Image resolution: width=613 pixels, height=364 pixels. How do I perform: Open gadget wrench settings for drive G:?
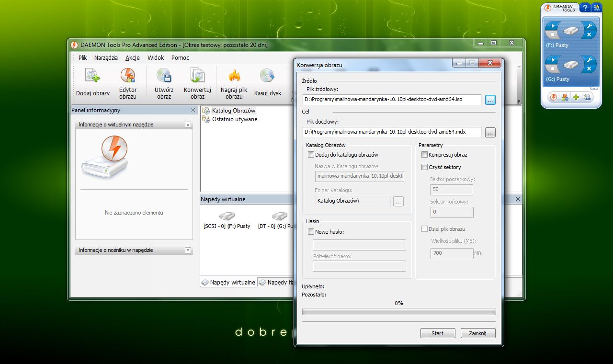(589, 60)
